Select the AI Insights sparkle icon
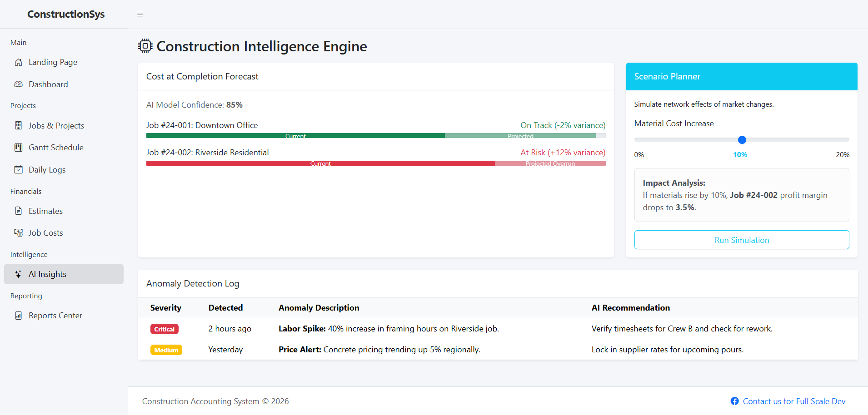This screenshot has width=868, height=415. click(x=18, y=274)
